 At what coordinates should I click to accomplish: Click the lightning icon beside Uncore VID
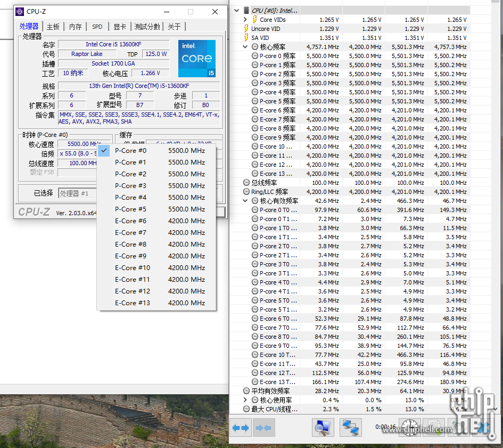246,29
